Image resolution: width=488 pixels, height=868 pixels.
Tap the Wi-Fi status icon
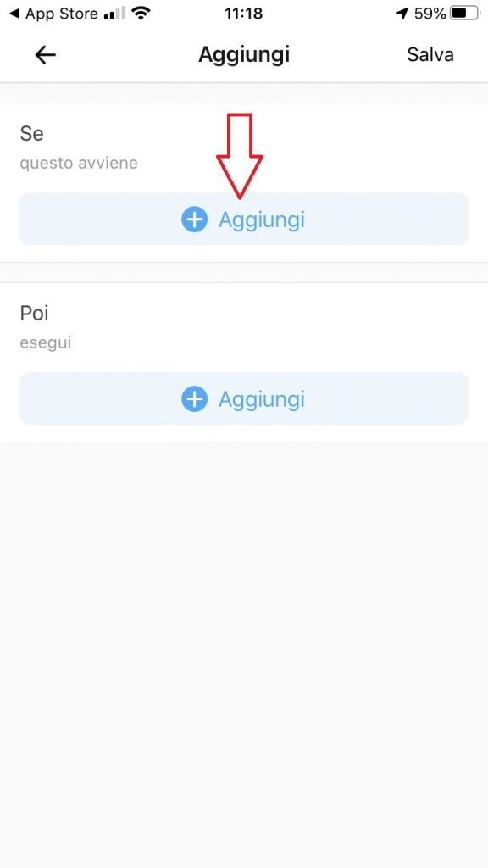[141, 14]
